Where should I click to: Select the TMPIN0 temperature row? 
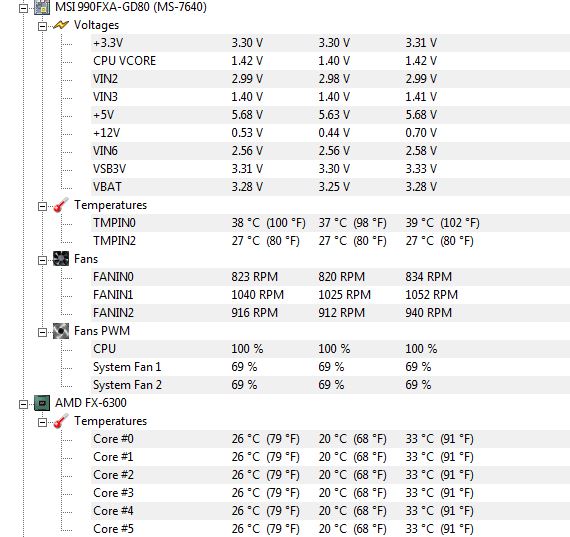(330, 223)
